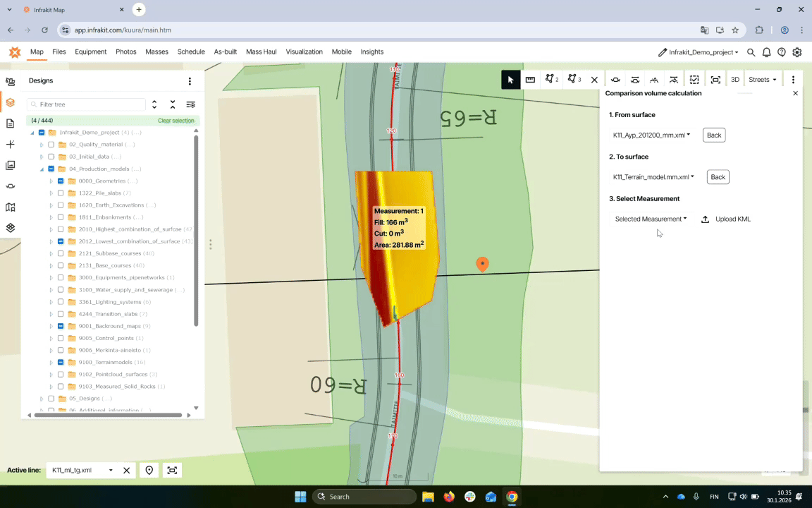Collapse all tree nodes in Designs panel

(x=173, y=104)
